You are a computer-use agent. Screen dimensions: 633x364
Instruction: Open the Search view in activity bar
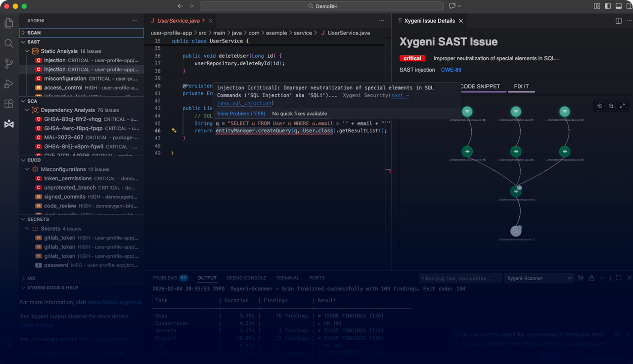[9, 43]
